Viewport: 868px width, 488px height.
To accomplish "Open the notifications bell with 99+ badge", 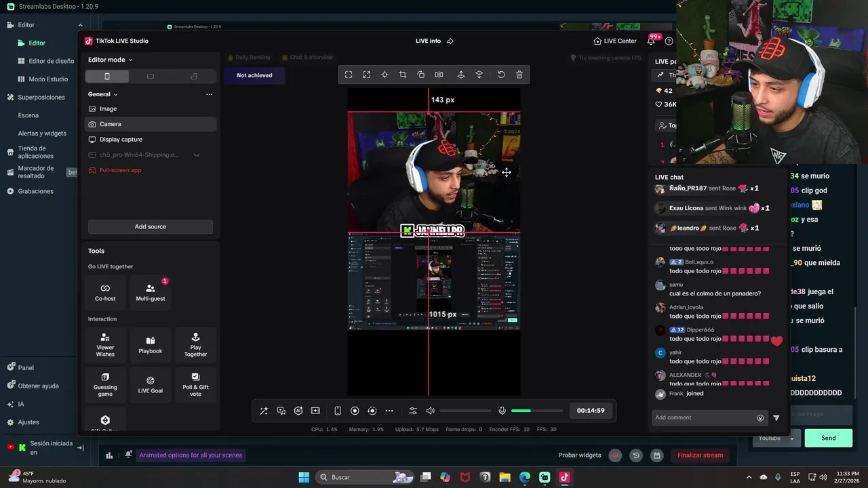I will click(x=651, y=41).
